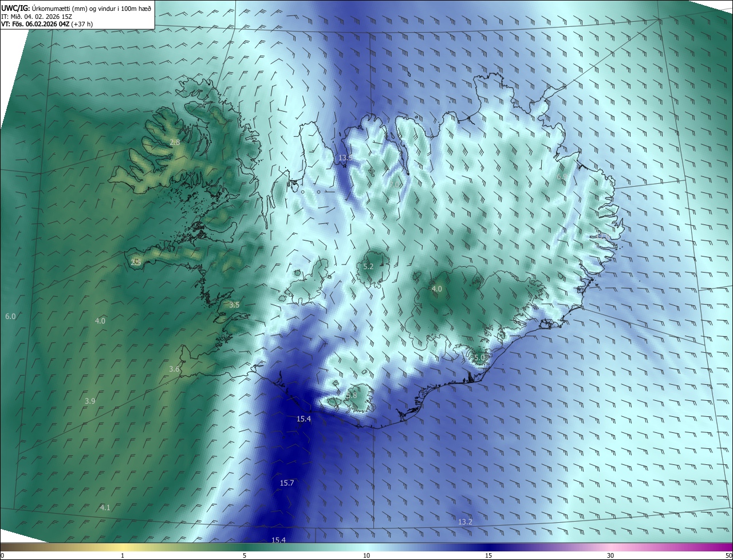This screenshot has width=733, height=560.
Task: Click the 10 label on the color scale
Action: pyautogui.click(x=366, y=555)
